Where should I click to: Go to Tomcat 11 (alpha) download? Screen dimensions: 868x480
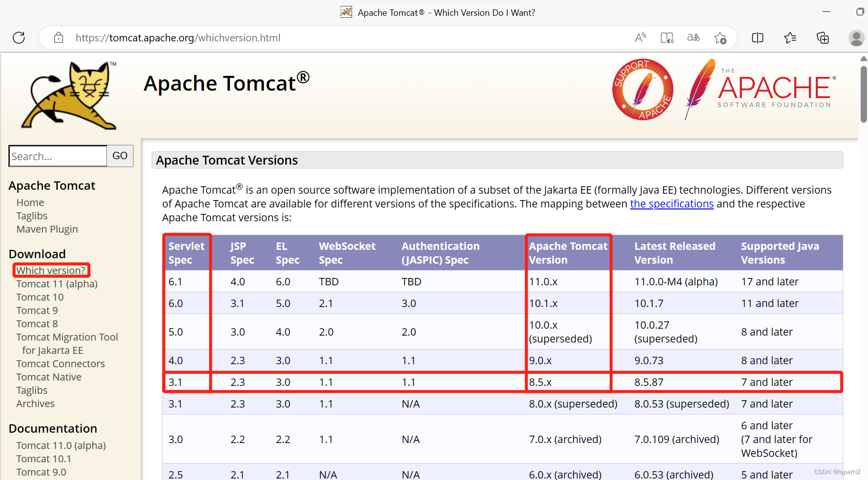coord(57,284)
